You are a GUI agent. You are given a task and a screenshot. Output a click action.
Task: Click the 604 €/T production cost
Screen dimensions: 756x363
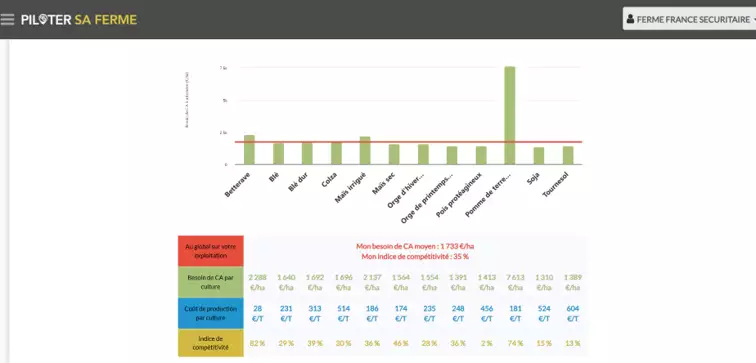point(573,313)
